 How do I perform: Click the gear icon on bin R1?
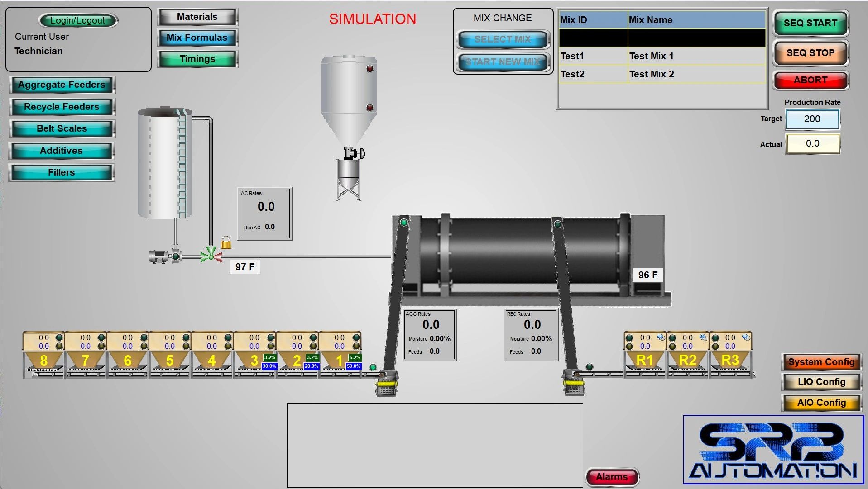point(661,337)
